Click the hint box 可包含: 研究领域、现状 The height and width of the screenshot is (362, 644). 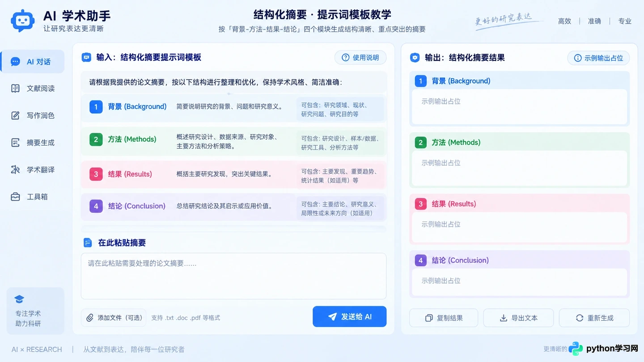[x=340, y=109]
